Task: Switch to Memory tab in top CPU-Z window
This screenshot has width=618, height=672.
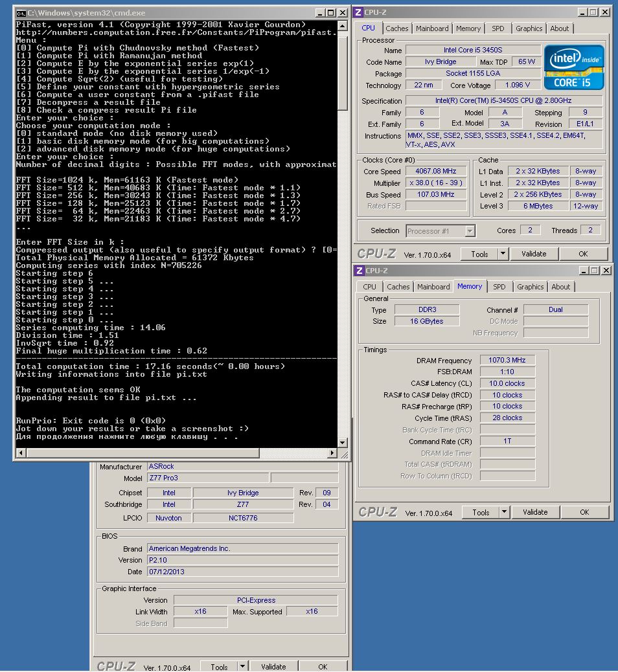Action: point(468,28)
